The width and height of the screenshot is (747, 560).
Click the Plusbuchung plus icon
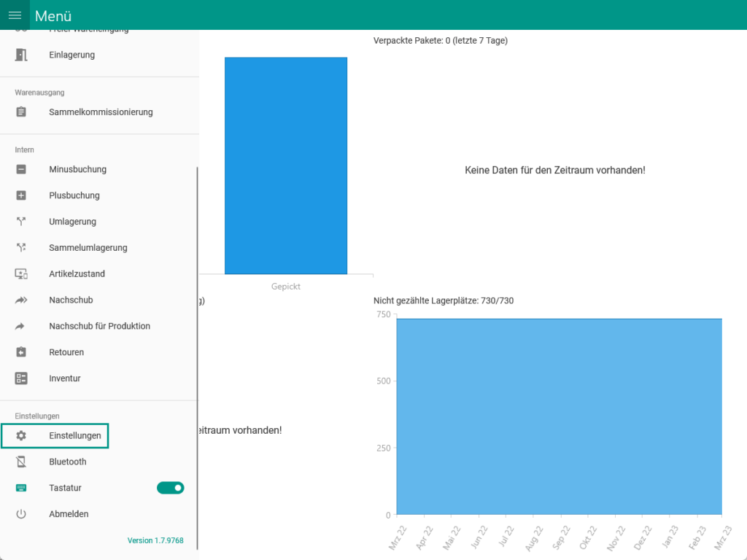pos(21,195)
